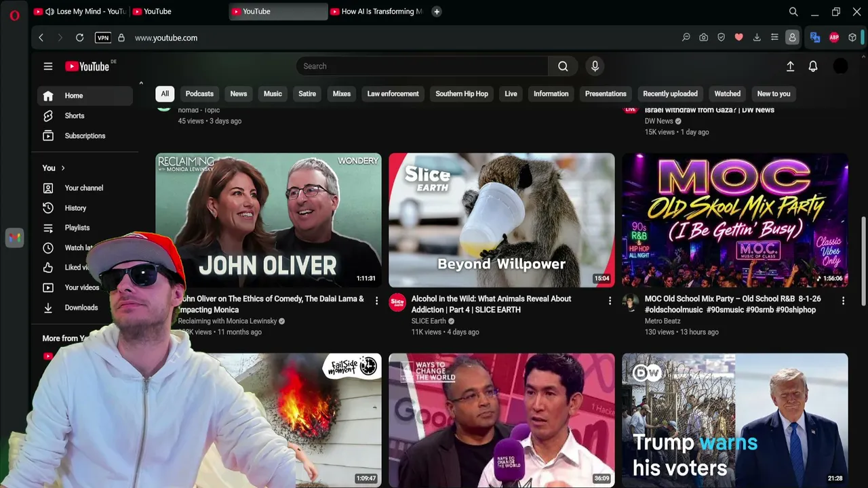Open the Metro Beatz channel link
This screenshot has height=488, width=868.
[663, 321]
